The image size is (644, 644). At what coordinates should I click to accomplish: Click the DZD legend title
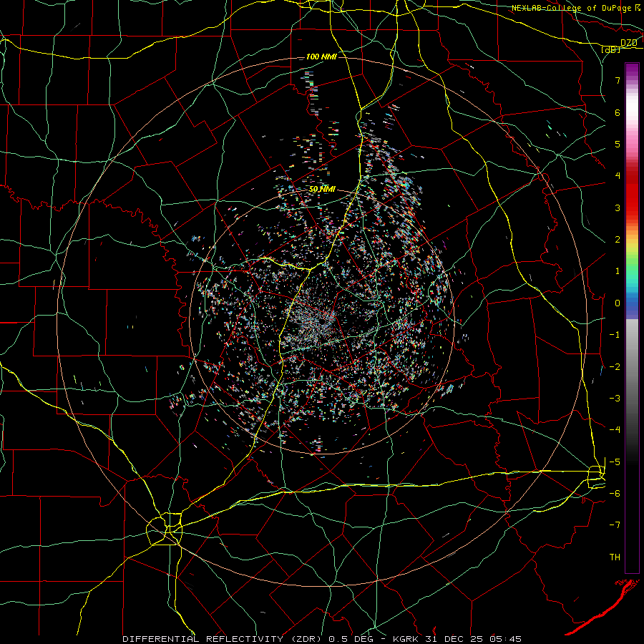coord(628,42)
